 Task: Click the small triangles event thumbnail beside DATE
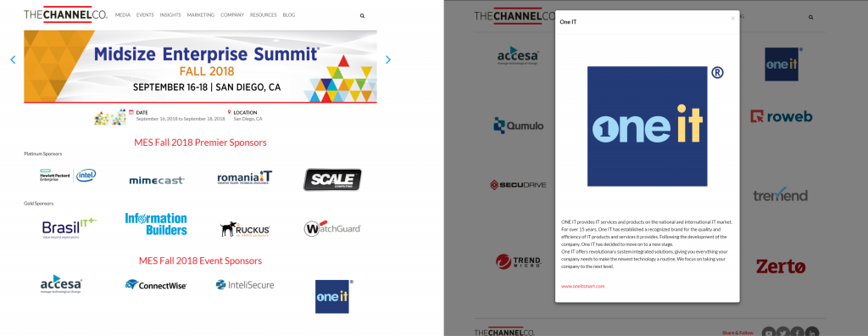(x=109, y=116)
